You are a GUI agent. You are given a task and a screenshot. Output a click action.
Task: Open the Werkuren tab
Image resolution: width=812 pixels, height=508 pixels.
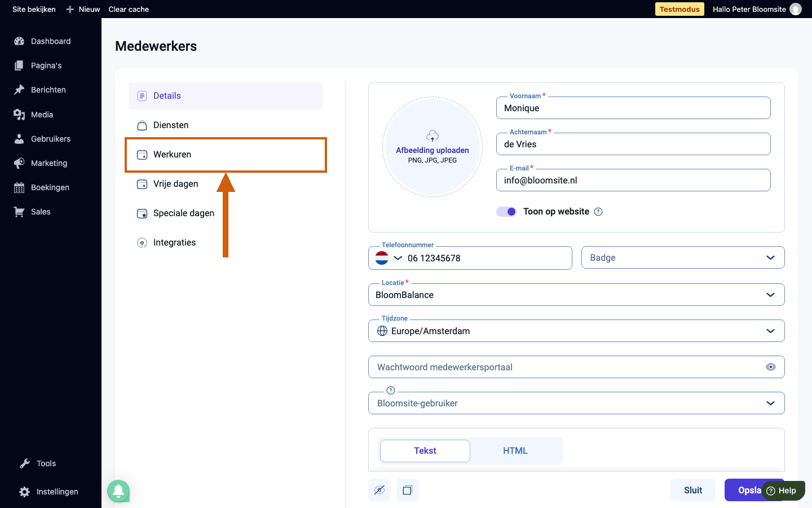point(226,155)
